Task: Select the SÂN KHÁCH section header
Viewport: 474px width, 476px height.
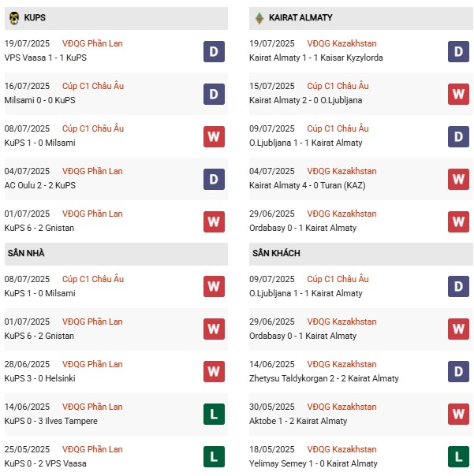Action: point(276,253)
